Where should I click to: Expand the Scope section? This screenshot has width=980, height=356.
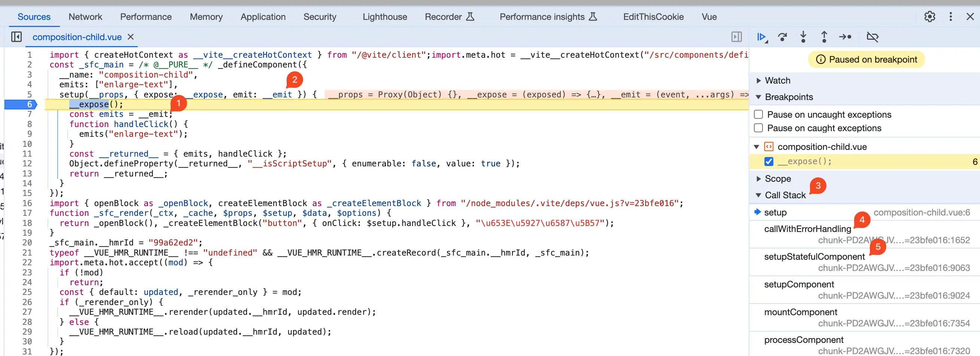[x=758, y=179]
